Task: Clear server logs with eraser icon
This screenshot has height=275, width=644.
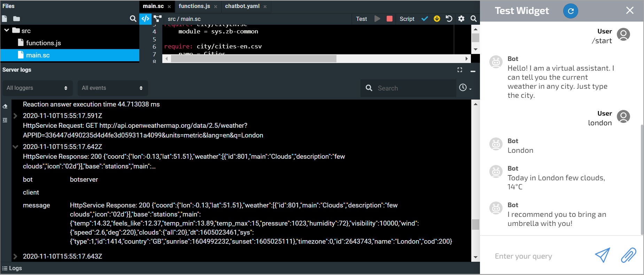Action: (5, 107)
